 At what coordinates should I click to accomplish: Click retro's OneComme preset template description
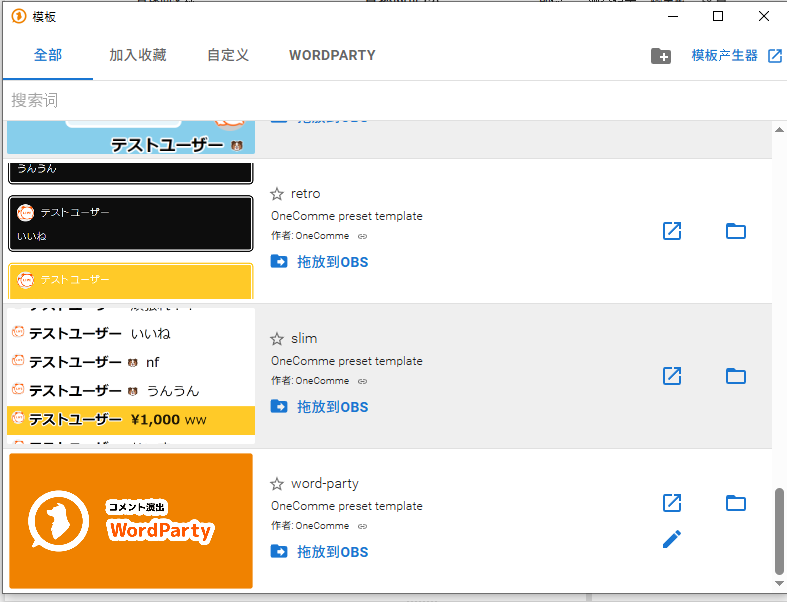(347, 216)
